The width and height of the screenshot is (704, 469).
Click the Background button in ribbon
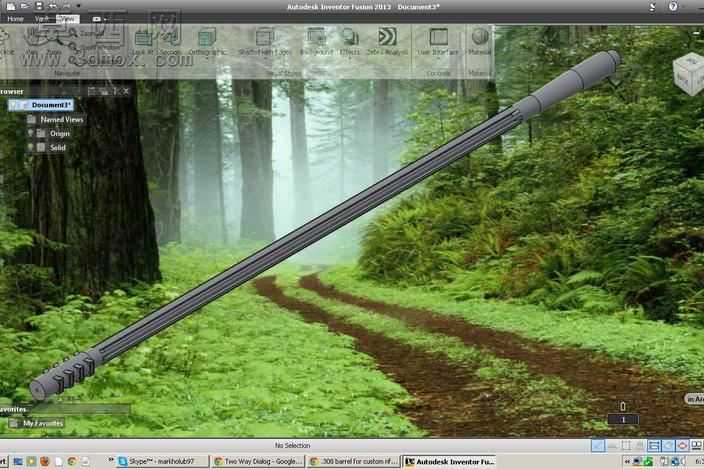[x=317, y=41]
